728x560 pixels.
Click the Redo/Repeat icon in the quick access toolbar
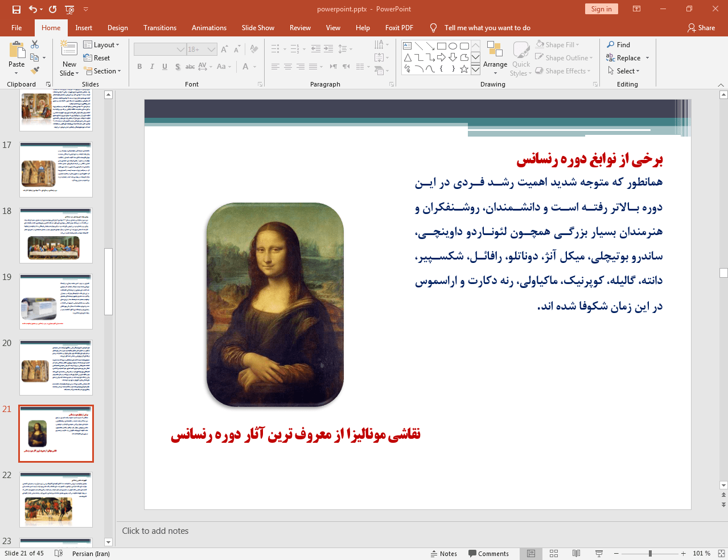53,9
